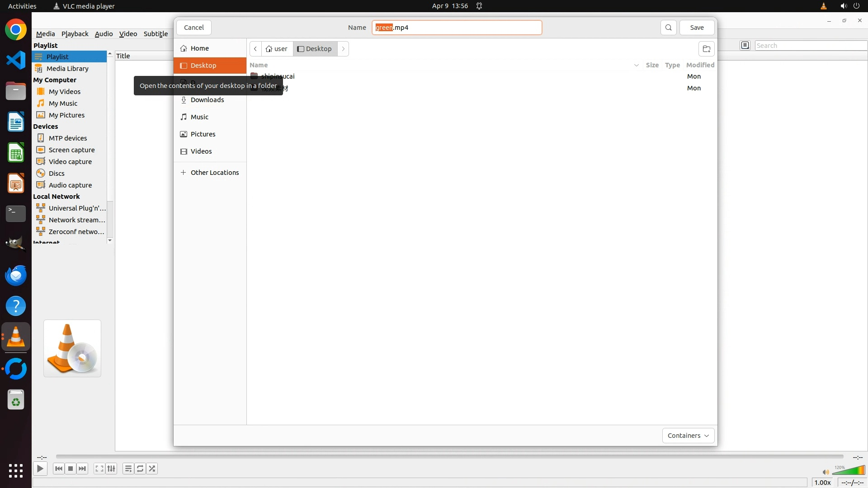Toggle the playlist loop button
The height and width of the screenshot is (488, 868).
140,469
